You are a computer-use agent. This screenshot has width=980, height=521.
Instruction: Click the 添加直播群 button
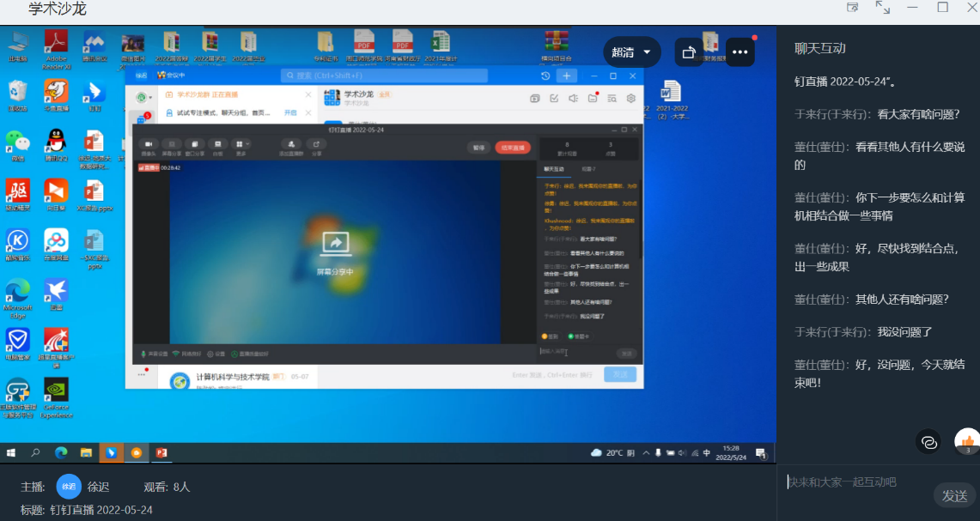click(x=291, y=148)
